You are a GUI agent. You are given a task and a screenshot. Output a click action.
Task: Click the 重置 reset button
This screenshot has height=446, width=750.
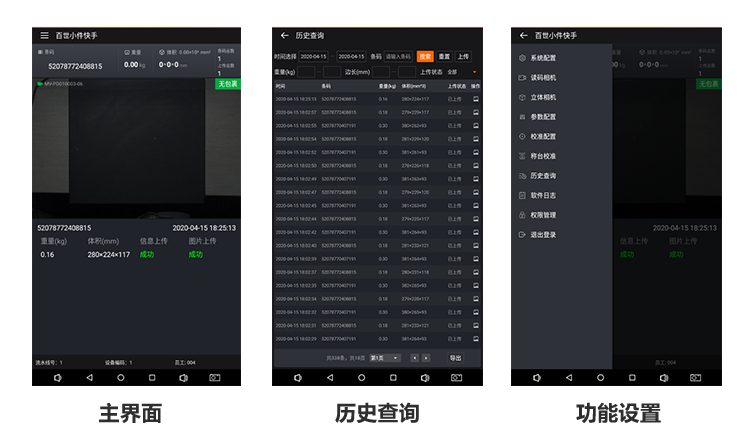pos(444,57)
